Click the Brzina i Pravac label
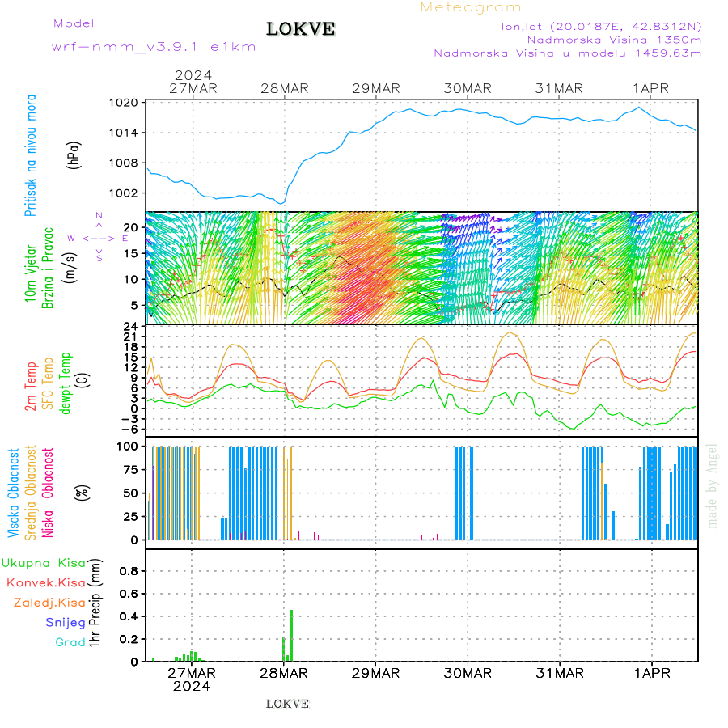 48,268
